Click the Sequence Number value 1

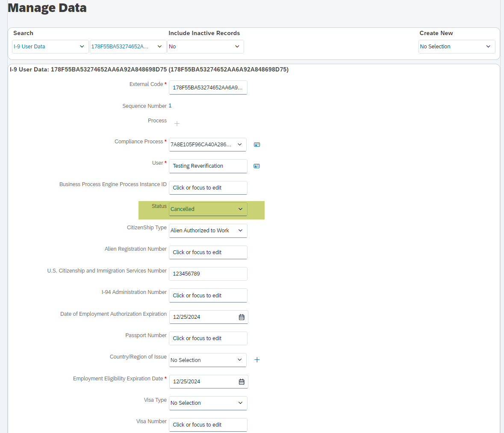(170, 106)
